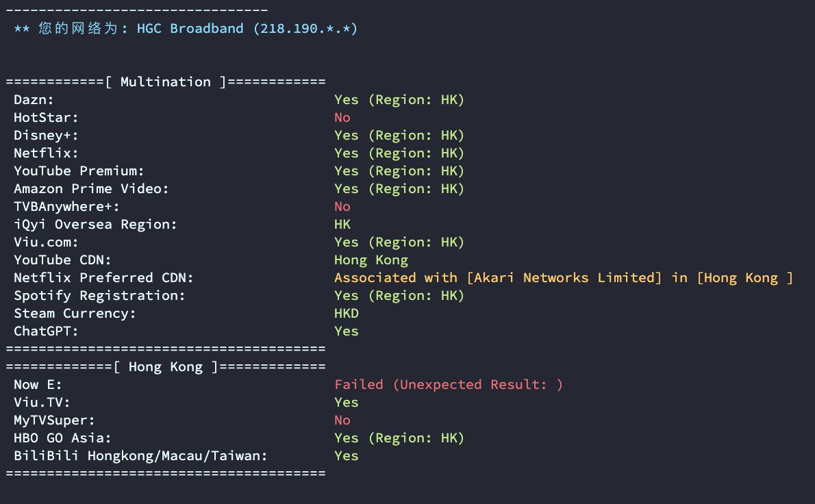
Task: Click the red No result beside HotStar
Action: click(342, 117)
